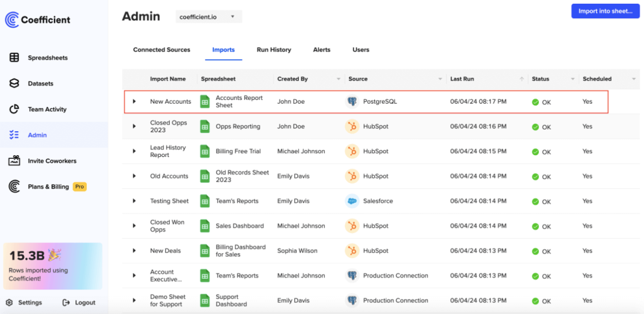
Task: Click HubSpot icon in New Deals row
Action: pos(352,251)
